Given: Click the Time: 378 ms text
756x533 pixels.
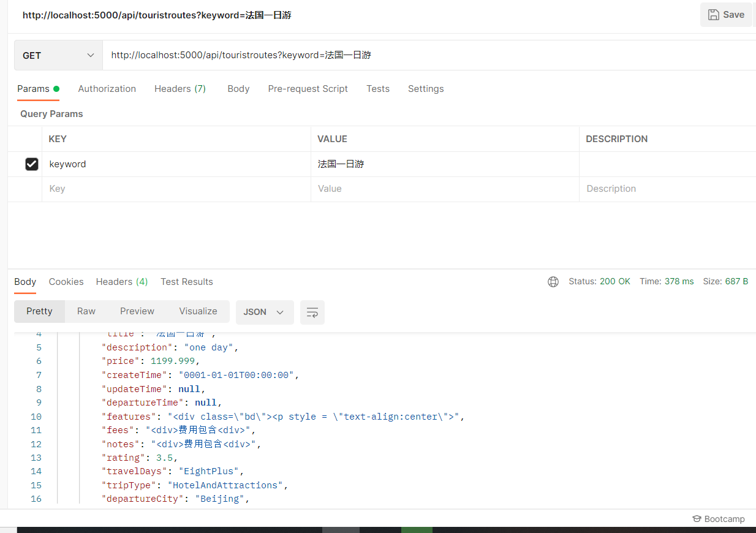Looking at the screenshot, I should [667, 281].
